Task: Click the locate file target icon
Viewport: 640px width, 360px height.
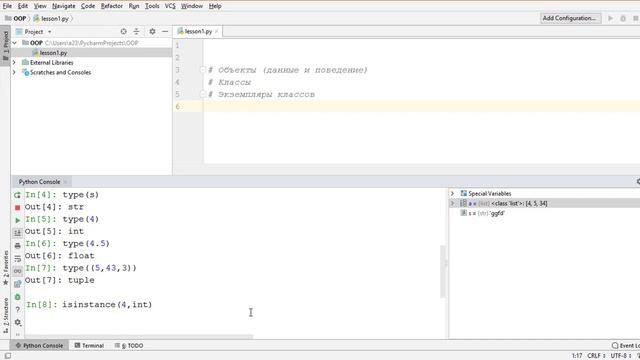Action: point(123,31)
